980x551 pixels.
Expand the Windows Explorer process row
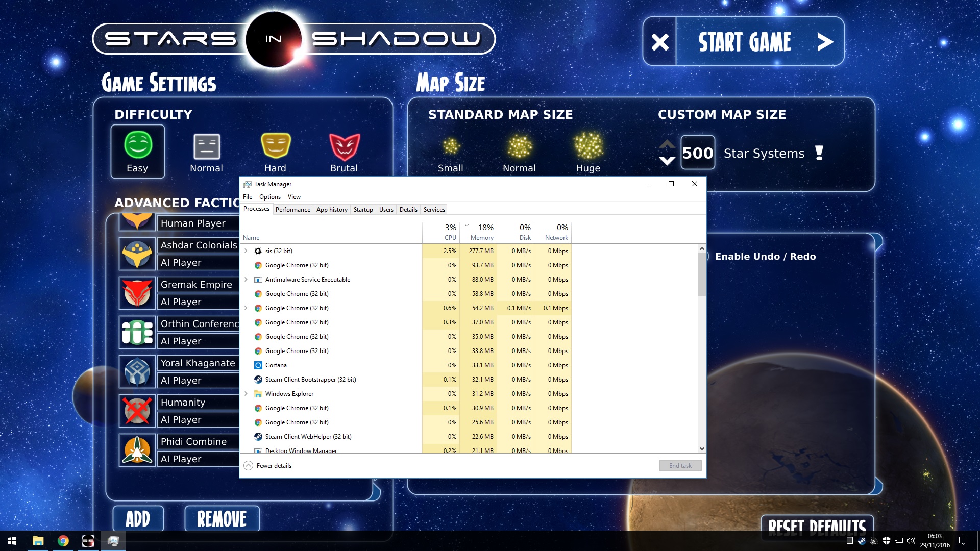click(246, 394)
